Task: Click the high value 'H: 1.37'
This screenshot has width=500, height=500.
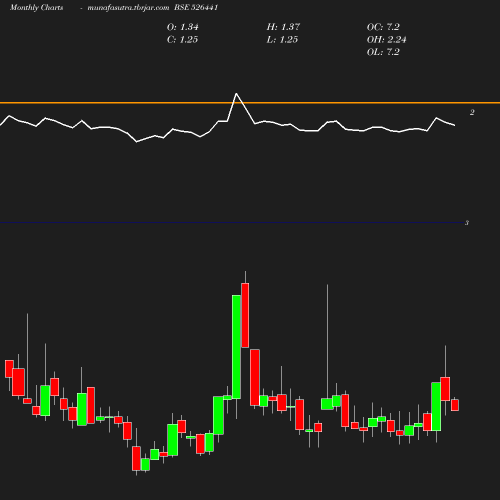Action: pos(283,27)
